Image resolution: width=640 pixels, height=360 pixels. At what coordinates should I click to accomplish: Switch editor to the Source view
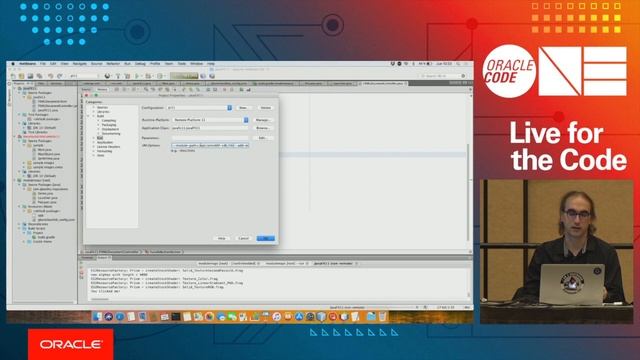[x=87, y=89]
